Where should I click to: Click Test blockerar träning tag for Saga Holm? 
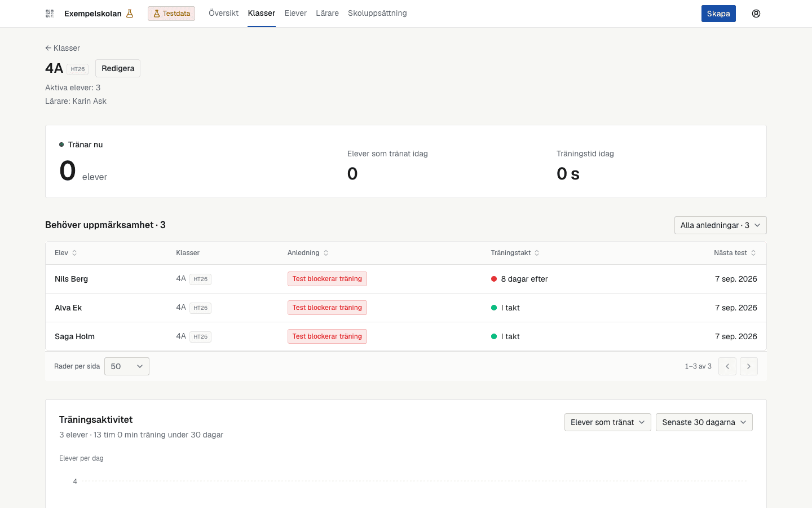click(327, 336)
